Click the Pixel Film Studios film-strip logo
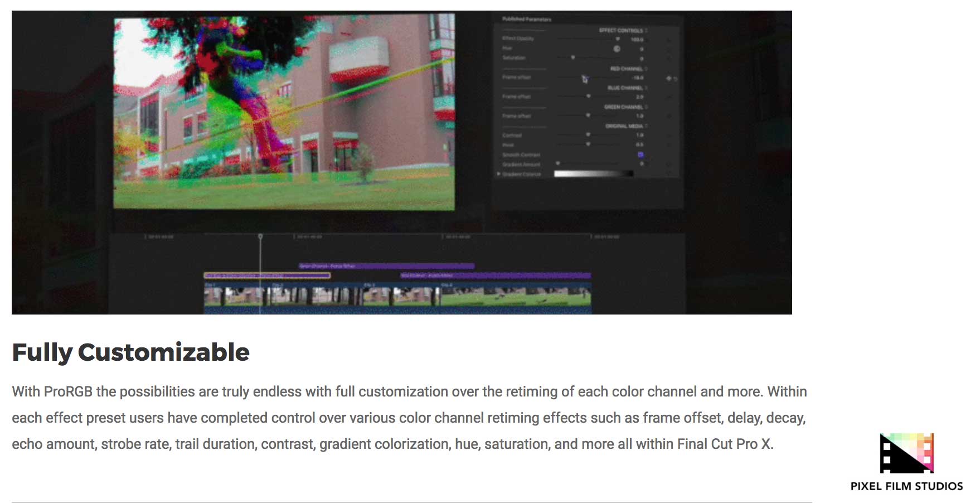980x503 pixels. pyautogui.click(x=906, y=453)
